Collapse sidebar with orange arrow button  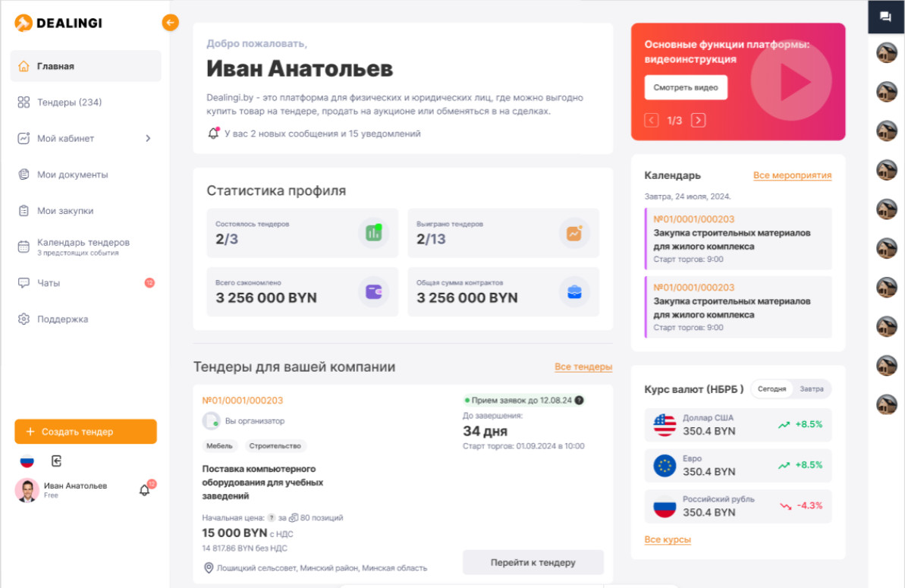pos(170,23)
